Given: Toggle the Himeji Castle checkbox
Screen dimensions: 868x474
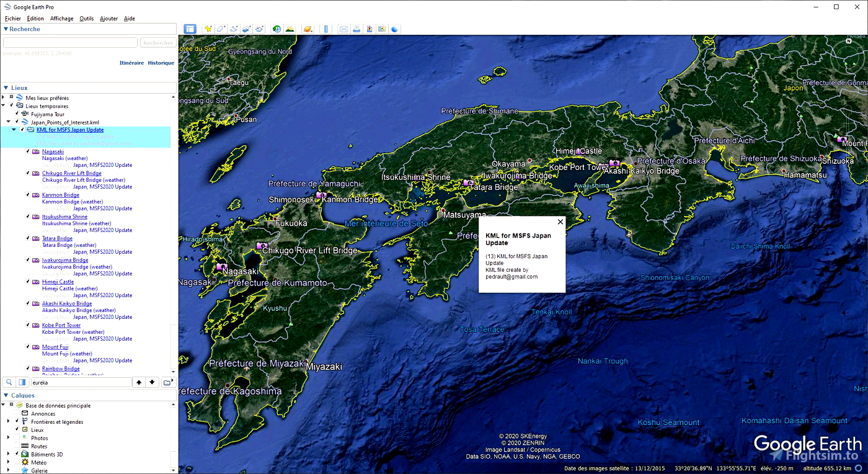Looking at the screenshot, I should (x=28, y=282).
